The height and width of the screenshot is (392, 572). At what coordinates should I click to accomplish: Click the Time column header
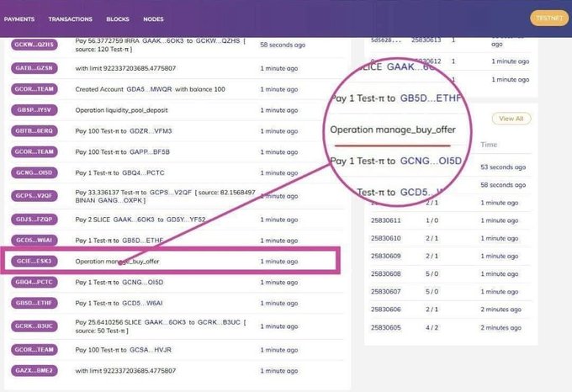point(489,145)
